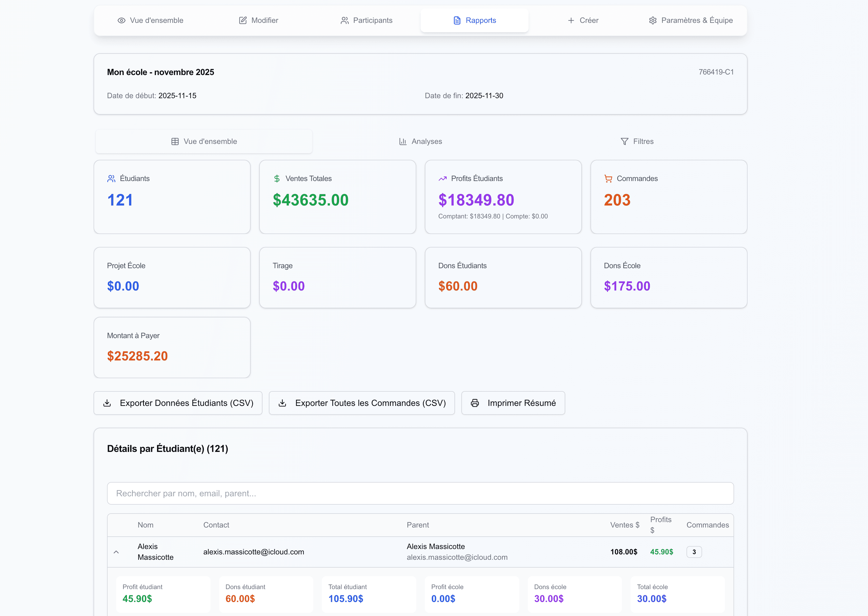Collapse the Alexis Massicotte row chevron
This screenshot has width=868, height=616.
coord(116,552)
